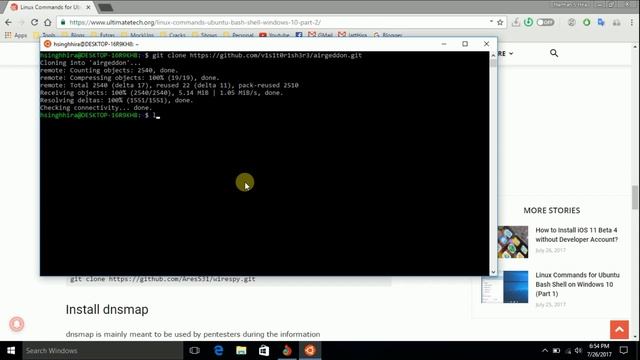The height and width of the screenshot is (360, 640).
Task: Click the green ring extension icon
Action: (587, 22)
